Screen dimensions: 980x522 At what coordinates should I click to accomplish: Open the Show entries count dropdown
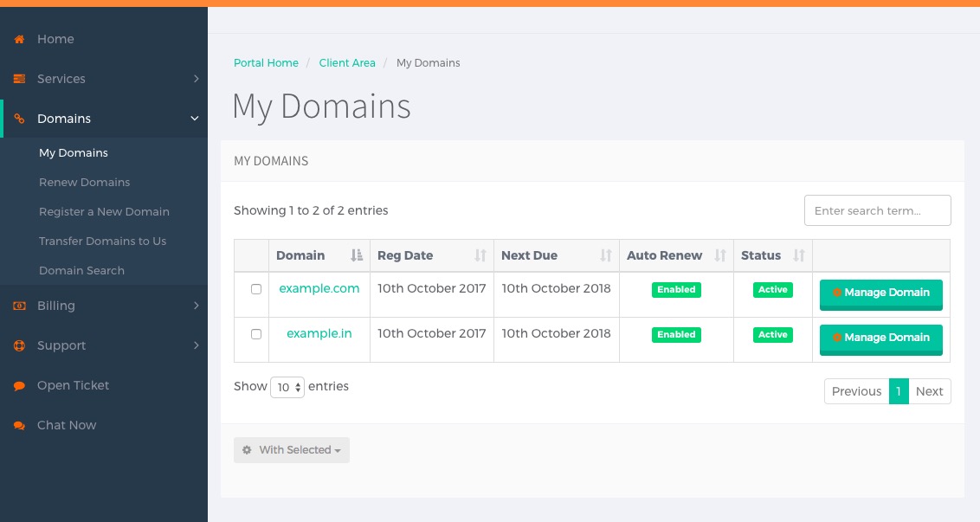coord(287,387)
